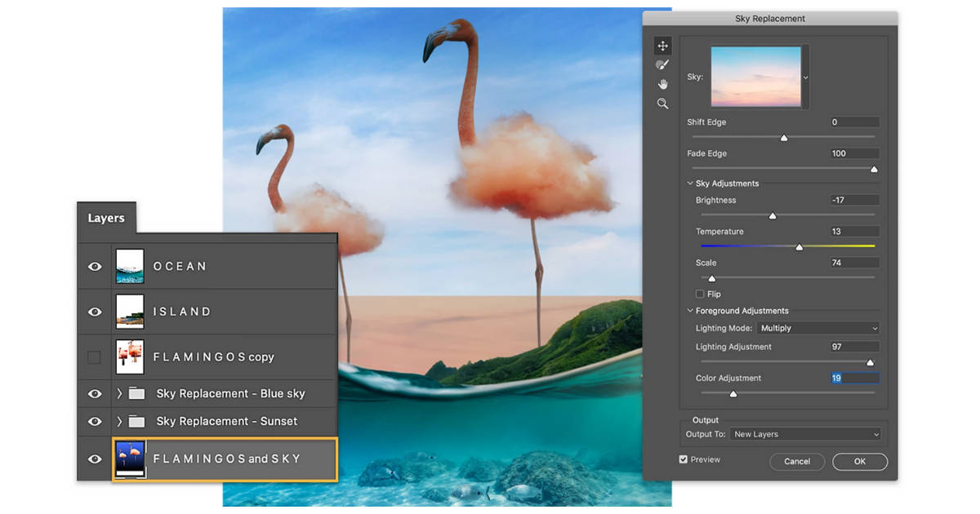Select the Sky Brush tool
The width and height of the screenshot is (980, 514).
(x=662, y=64)
